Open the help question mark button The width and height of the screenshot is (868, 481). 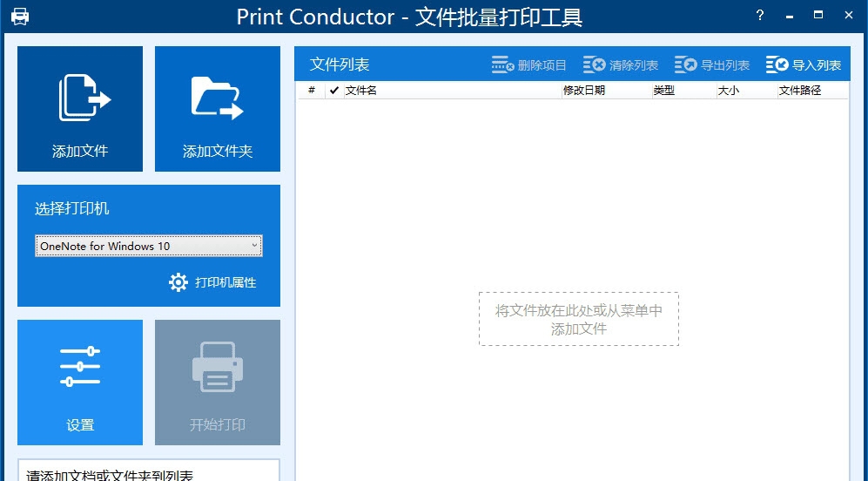(760, 16)
